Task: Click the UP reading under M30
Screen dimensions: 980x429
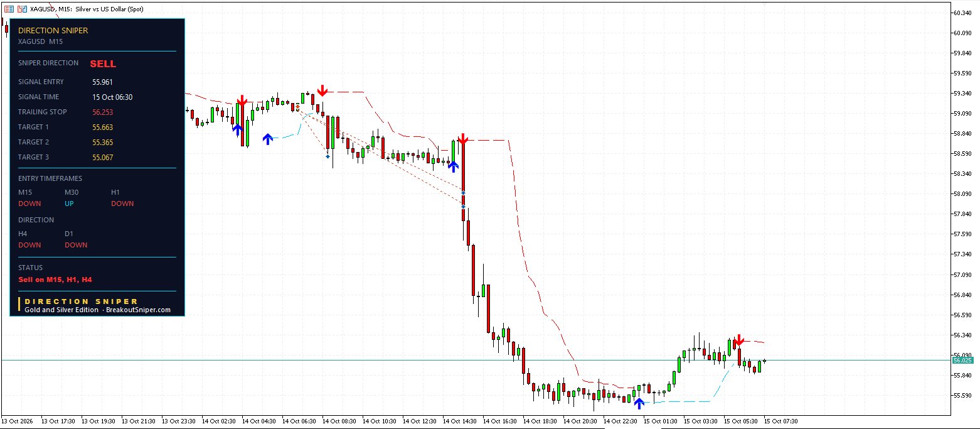Action: click(70, 204)
